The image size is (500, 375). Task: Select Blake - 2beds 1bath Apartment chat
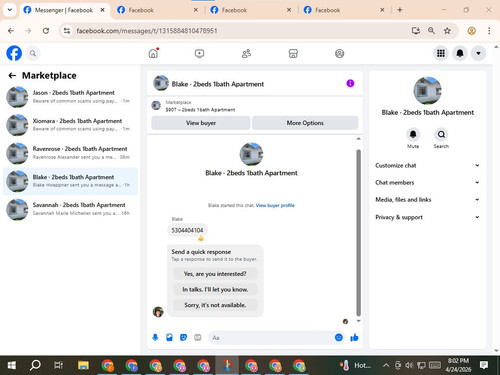(70, 181)
